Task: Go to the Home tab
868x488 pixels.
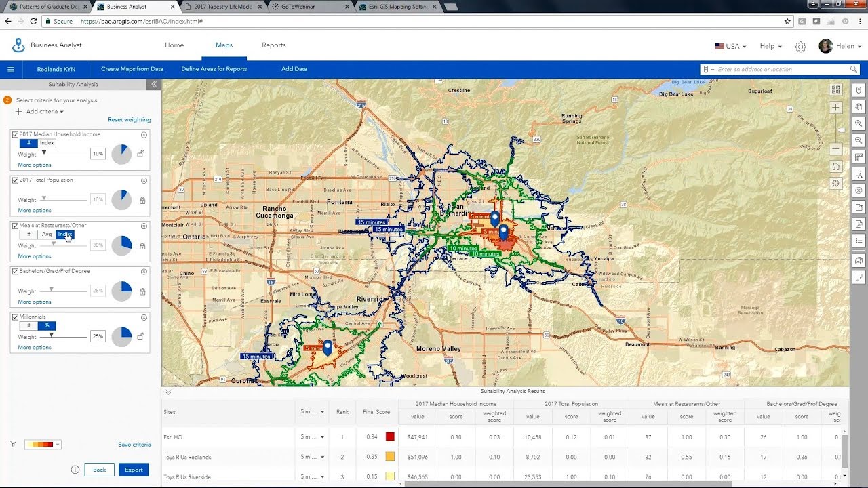Action: click(x=174, y=45)
